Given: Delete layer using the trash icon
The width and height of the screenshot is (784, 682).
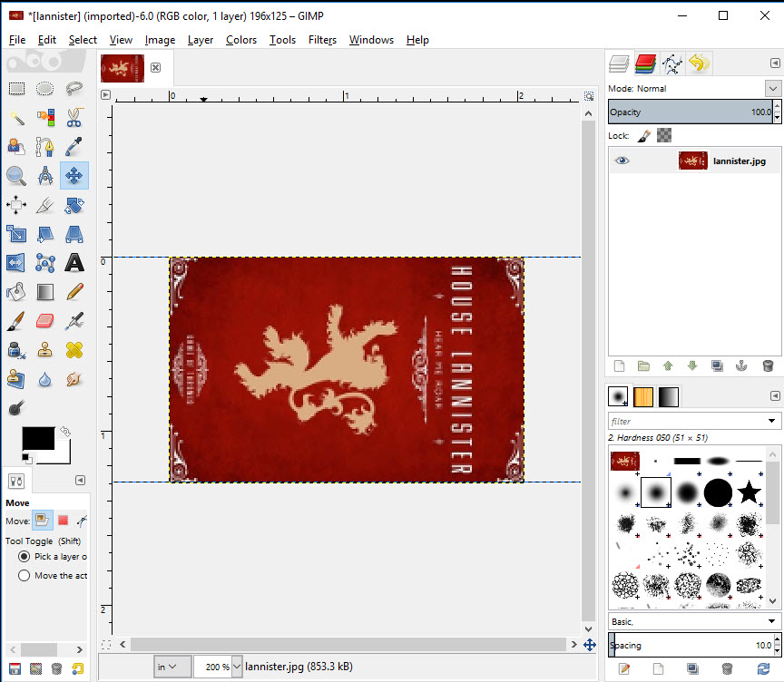Looking at the screenshot, I should coord(767,366).
